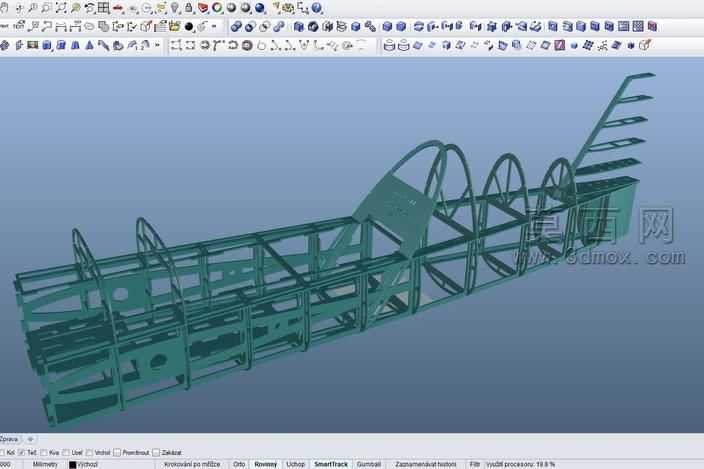Toggle Krokování po mřížce in status bar

[x=192, y=464]
